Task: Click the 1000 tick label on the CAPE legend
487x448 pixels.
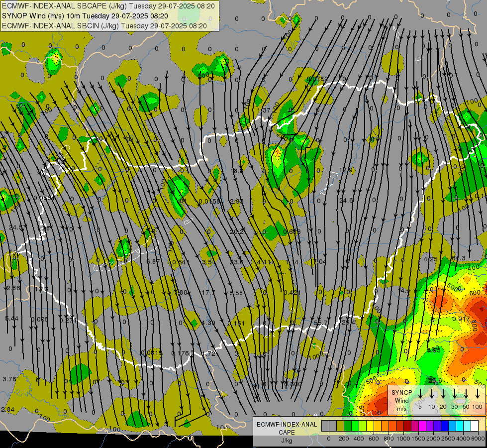Action: click(x=403, y=439)
